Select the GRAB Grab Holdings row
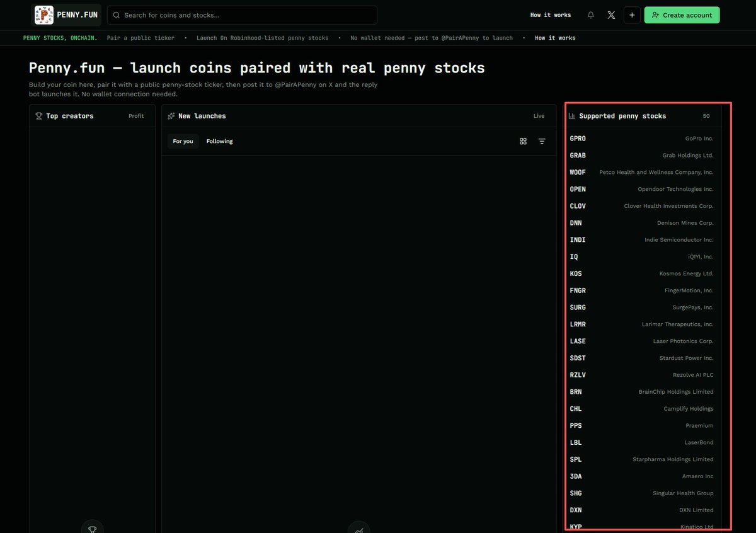Image resolution: width=756 pixels, height=533 pixels. (x=641, y=156)
